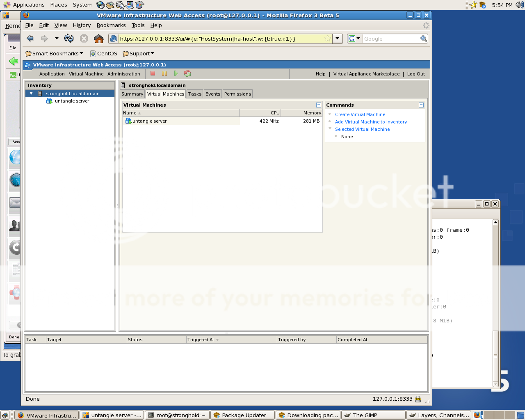This screenshot has width=525, height=420.
Task: Collapse the stronghold.localdomain tree node
Action: click(x=31, y=94)
